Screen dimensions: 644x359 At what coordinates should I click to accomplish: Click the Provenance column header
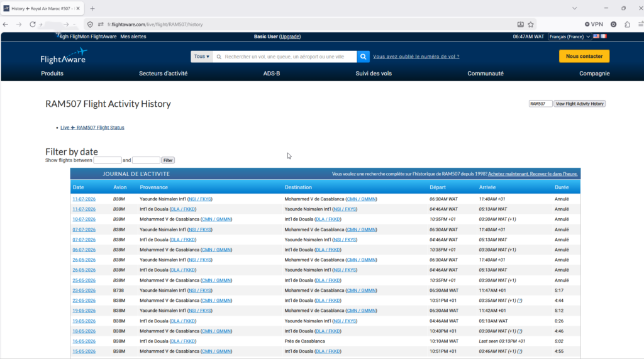153,187
